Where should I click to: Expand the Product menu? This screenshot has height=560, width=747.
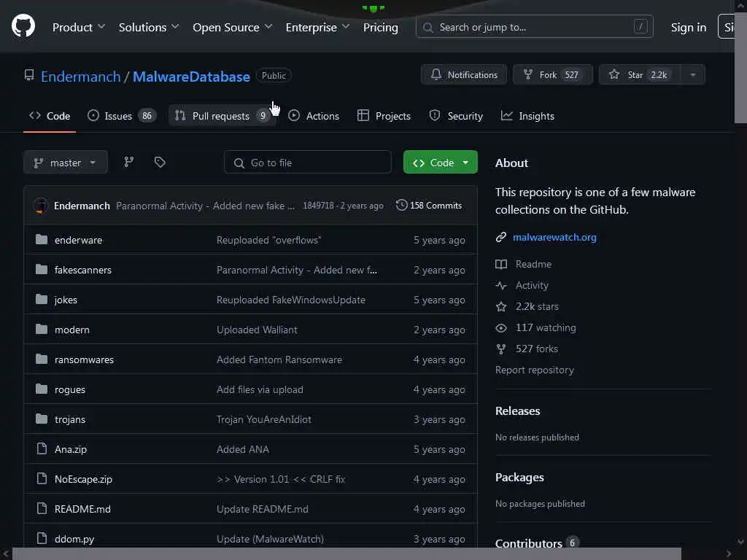coord(78,27)
